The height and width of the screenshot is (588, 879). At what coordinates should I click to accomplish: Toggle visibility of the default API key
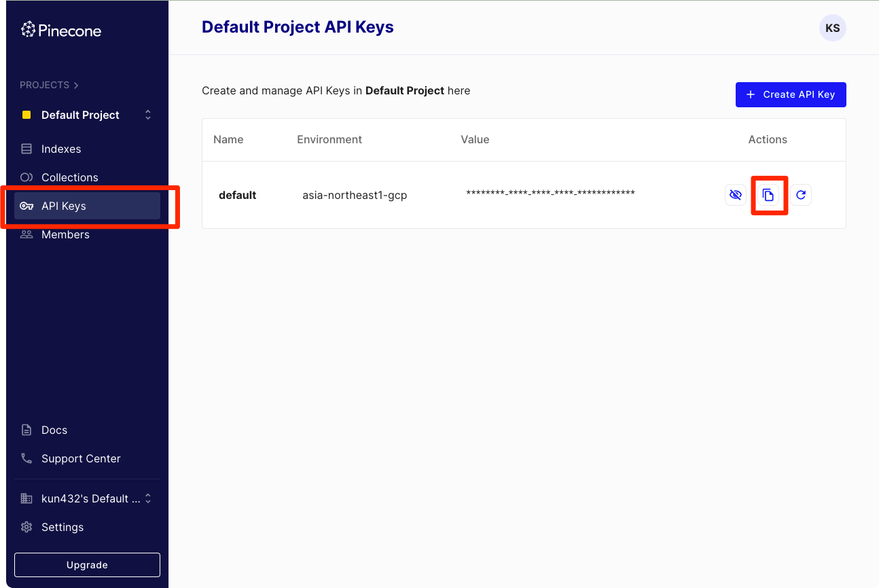click(735, 195)
